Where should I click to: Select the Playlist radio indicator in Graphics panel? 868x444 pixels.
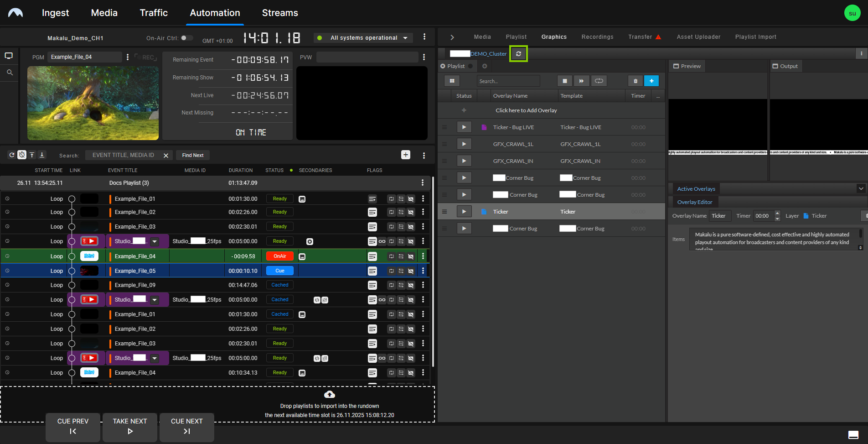(x=470, y=66)
